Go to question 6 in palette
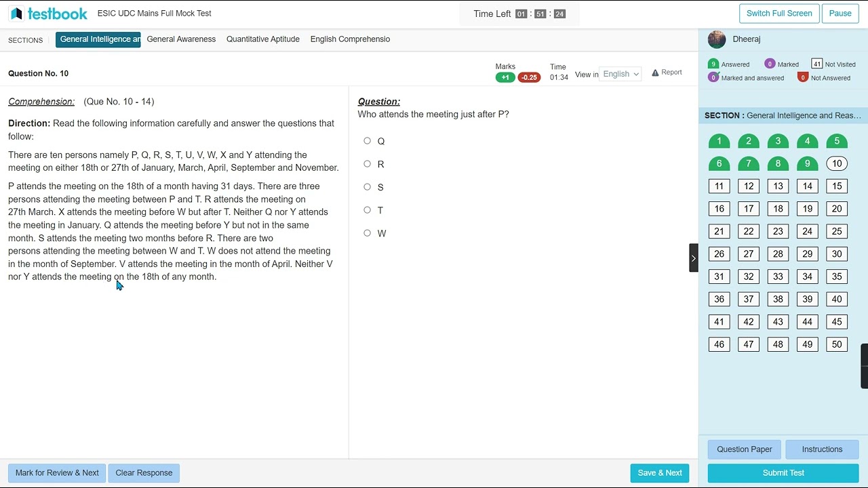This screenshot has width=868, height=488. click(719, 163)
